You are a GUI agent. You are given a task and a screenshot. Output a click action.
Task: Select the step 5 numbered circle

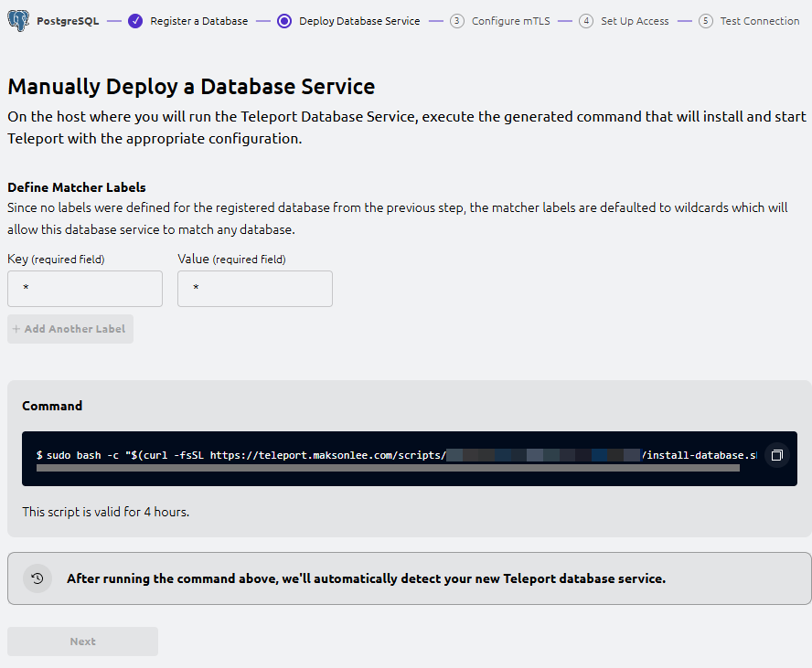coord(705,21)
